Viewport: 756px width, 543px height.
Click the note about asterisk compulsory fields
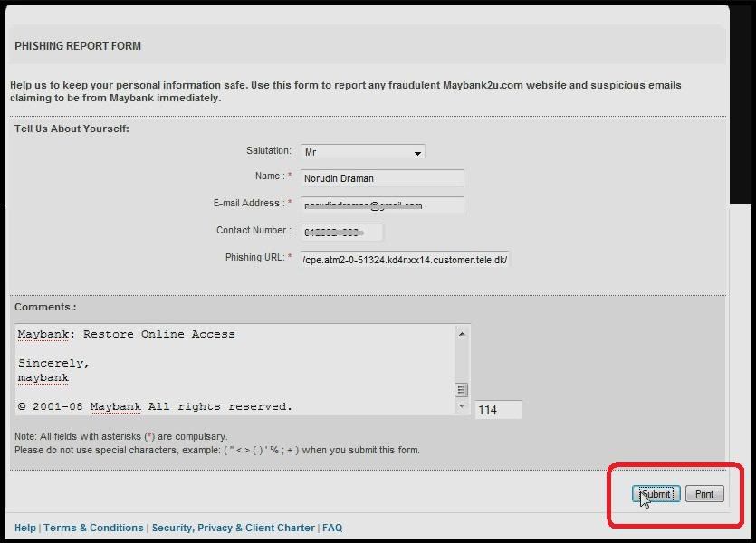click(x=120, y=436)
